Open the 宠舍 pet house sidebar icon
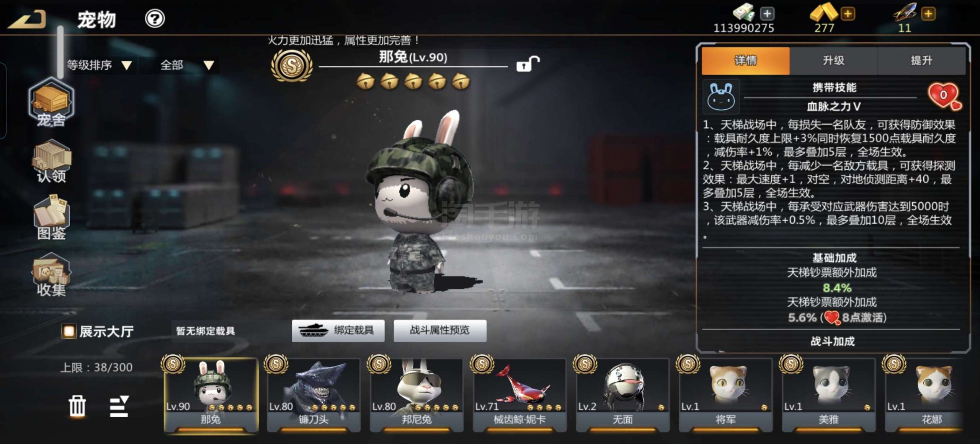 tap(51, 102)
